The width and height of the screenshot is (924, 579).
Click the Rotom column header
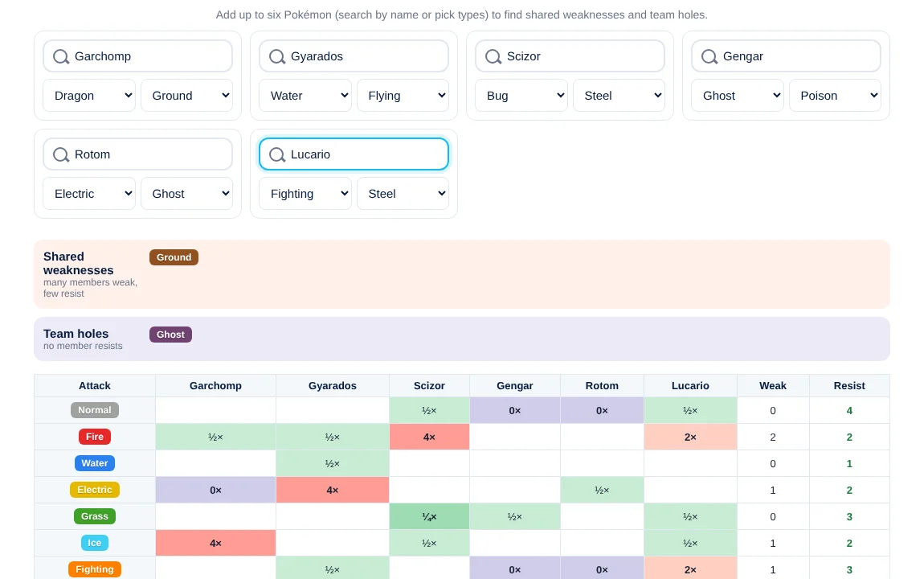click(x=602, y=386)
